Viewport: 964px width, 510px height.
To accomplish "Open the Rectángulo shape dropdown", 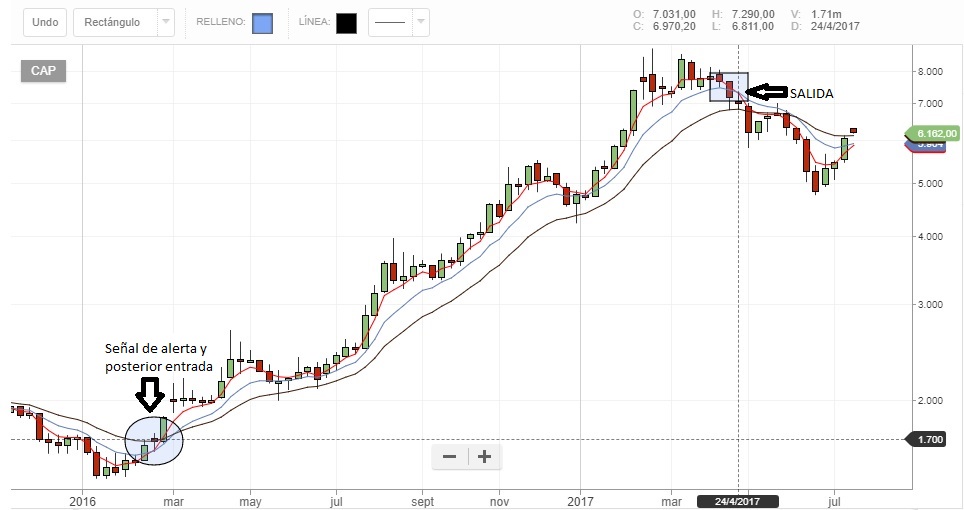I will pyautogui.click(x=124, y=22).
